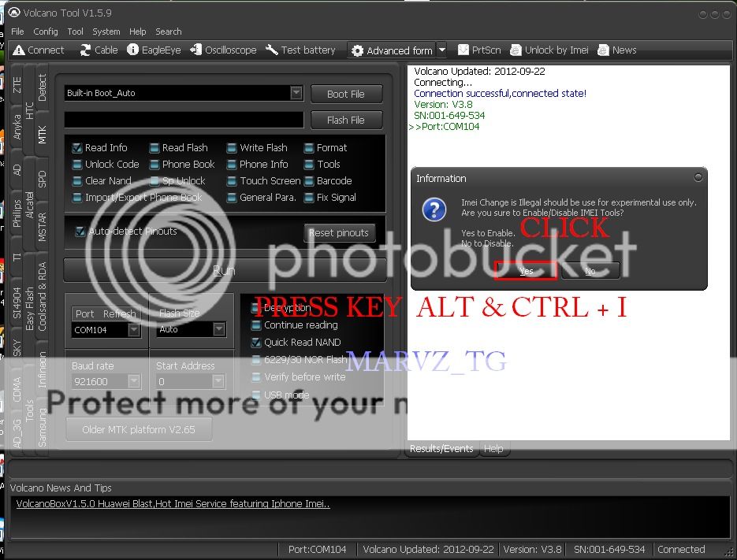Open the Anyka side tab
This screenshot has width=737, height=560.
[17, 127]
